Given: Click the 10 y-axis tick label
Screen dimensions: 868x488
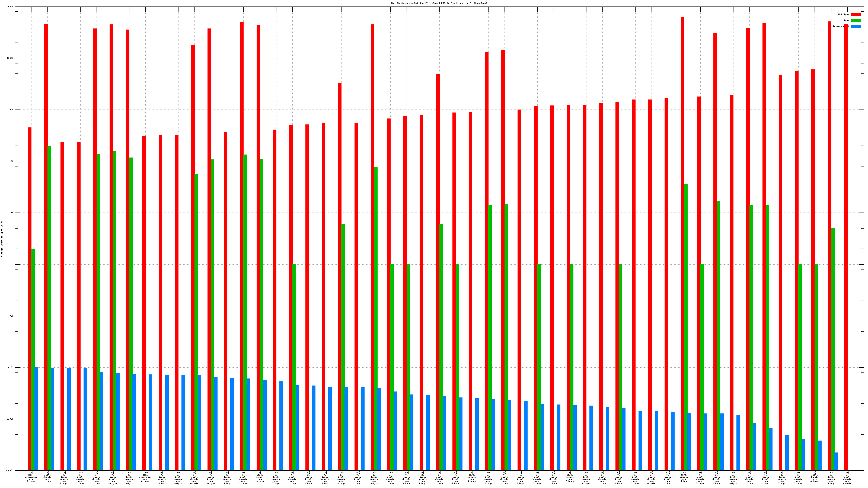Looking at the screenshot, I should (12, 213).
